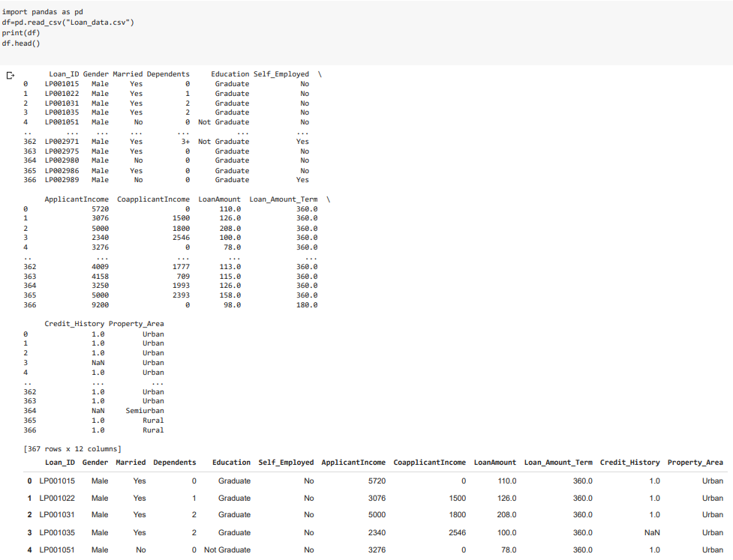733x560 pixels.
Task: Click the output cell indicator arrow
Action: coord(10,75)
